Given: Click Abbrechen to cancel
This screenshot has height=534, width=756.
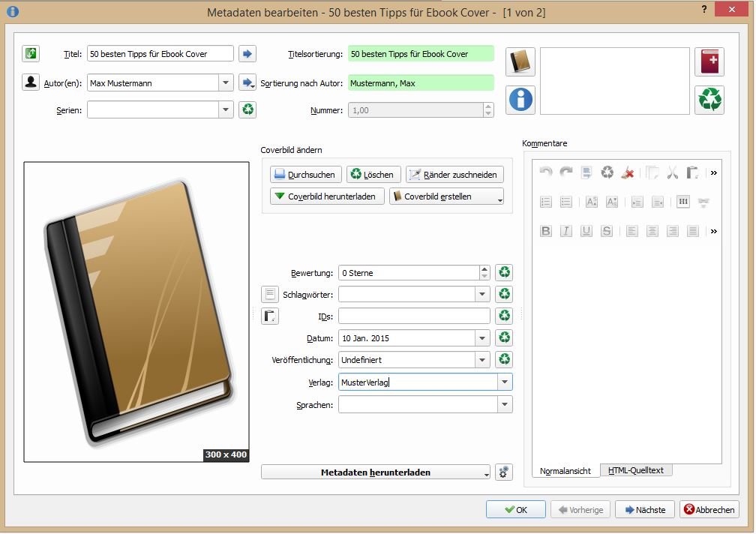Looking at the screenshot, I should pos(709,509).
